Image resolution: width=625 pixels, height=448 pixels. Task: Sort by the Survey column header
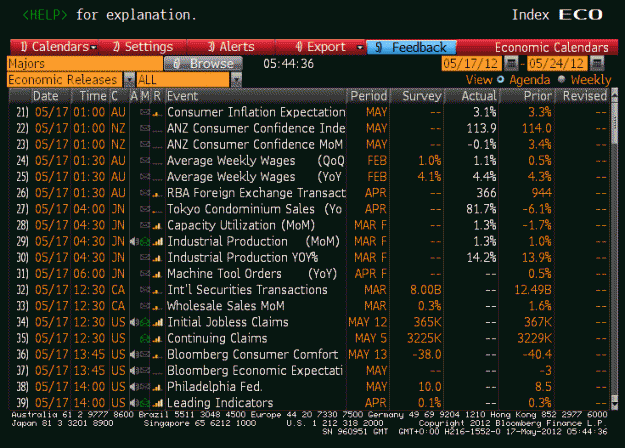418,96
